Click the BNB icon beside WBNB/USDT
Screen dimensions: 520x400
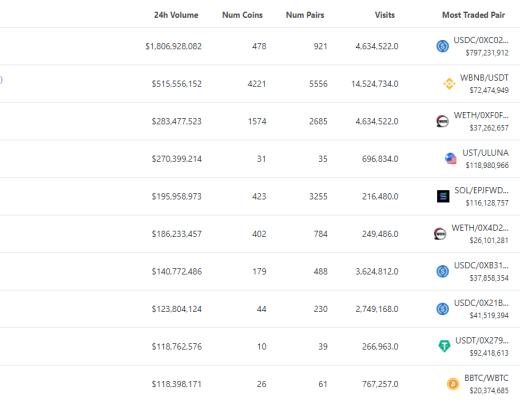449,84
